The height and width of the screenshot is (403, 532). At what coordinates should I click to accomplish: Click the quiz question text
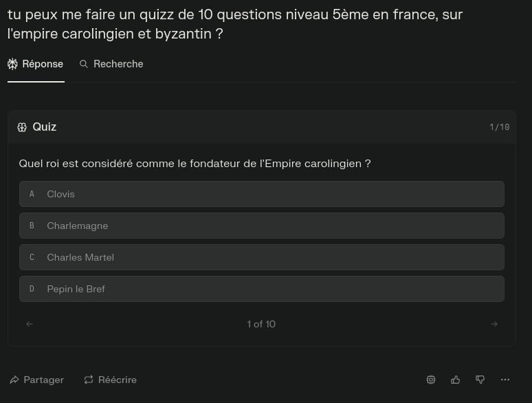[x=195, y=164]
